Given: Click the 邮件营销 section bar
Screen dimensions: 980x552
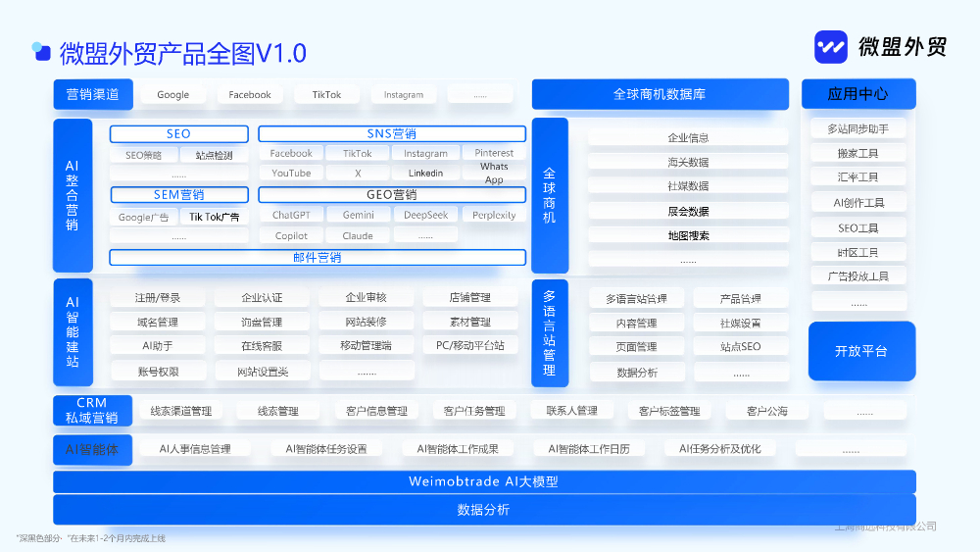Looking at the screenshot, I should click(x=318, y=258).
